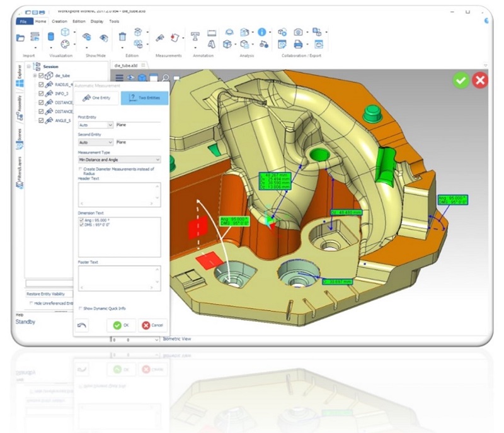Click the layers-with-folder icon in Import group

[35, 37]
